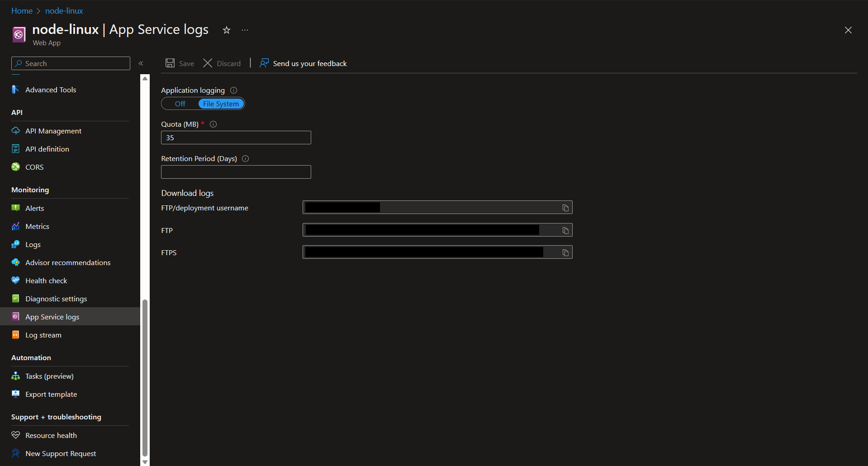Favorite this page with the star icon
868x466 pixels.
pyautogui.click(x=227, y=30)
